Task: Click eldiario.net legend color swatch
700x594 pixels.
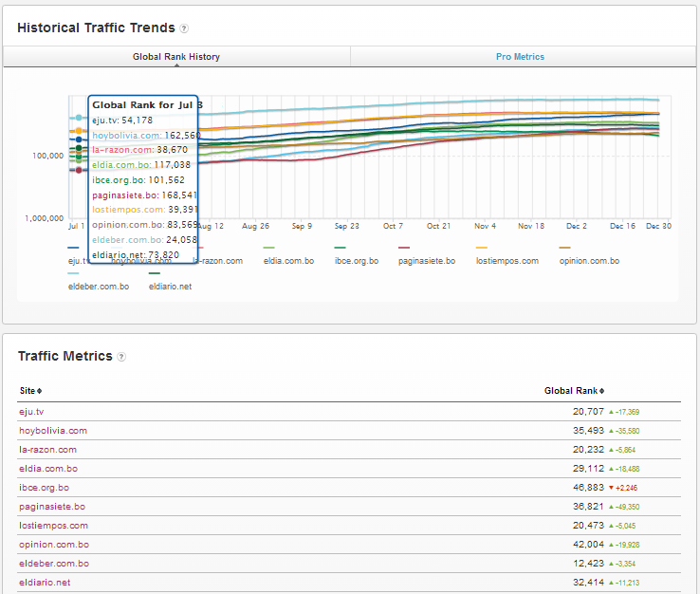Action: [x=155, y=273]
